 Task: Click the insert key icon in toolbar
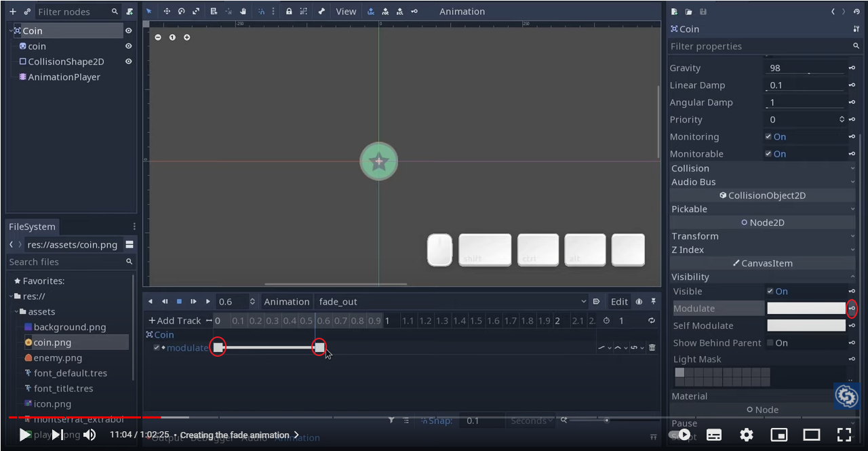[x=414, y=12]
